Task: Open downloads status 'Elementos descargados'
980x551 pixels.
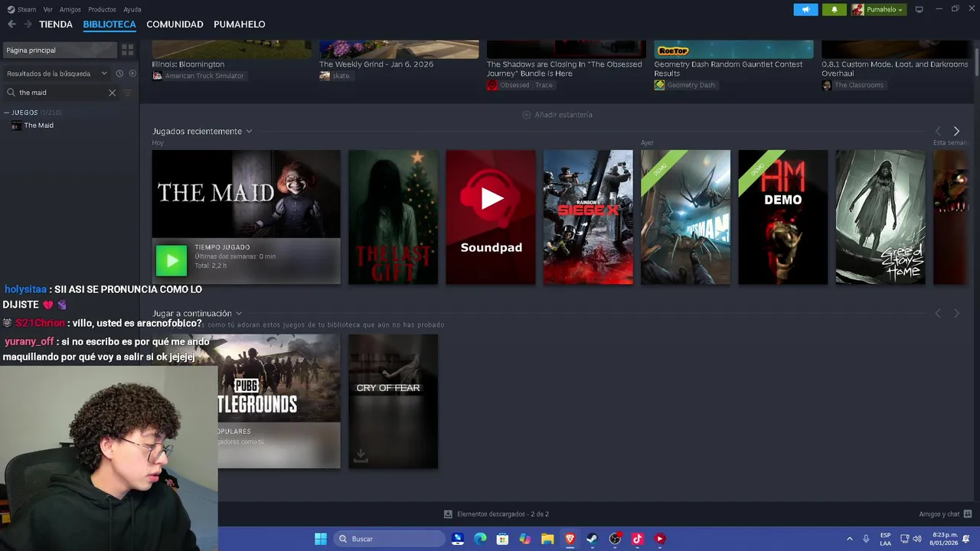Action: [x=496, y=514]
